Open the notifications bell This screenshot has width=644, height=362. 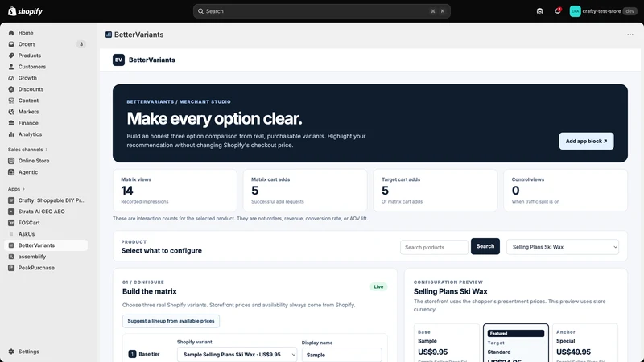click(x=557, y=11)
